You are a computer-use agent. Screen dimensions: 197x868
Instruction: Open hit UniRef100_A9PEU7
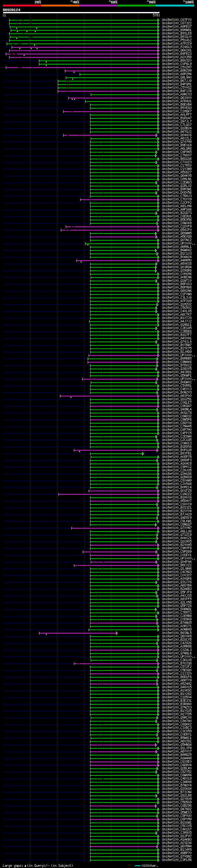tap(176, 26)
